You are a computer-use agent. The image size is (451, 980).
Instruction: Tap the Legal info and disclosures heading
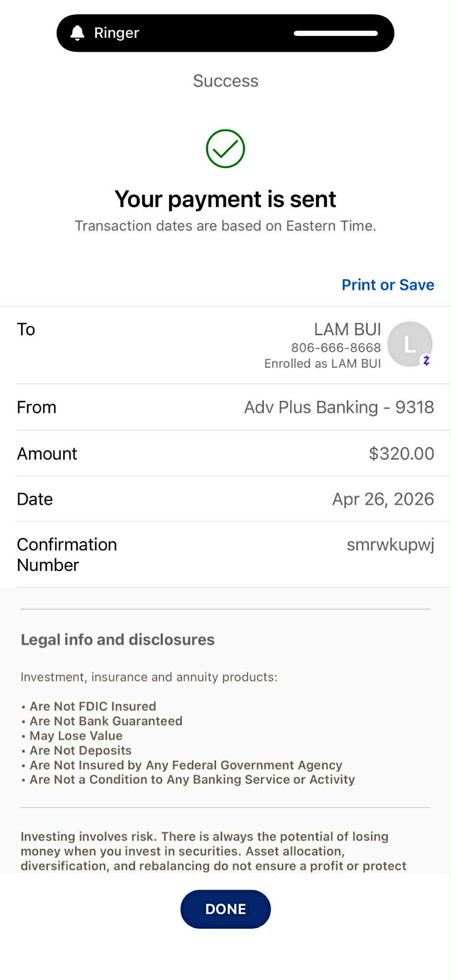point(118,640)
